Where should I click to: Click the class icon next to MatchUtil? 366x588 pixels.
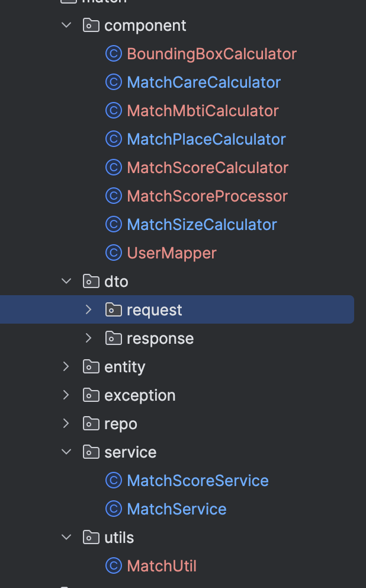[x=113, y=566]
